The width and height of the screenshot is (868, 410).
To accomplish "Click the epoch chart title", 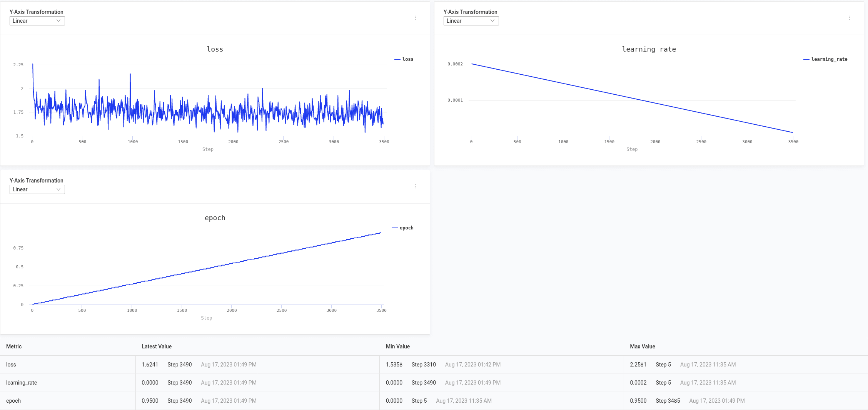I will [215, 218].
